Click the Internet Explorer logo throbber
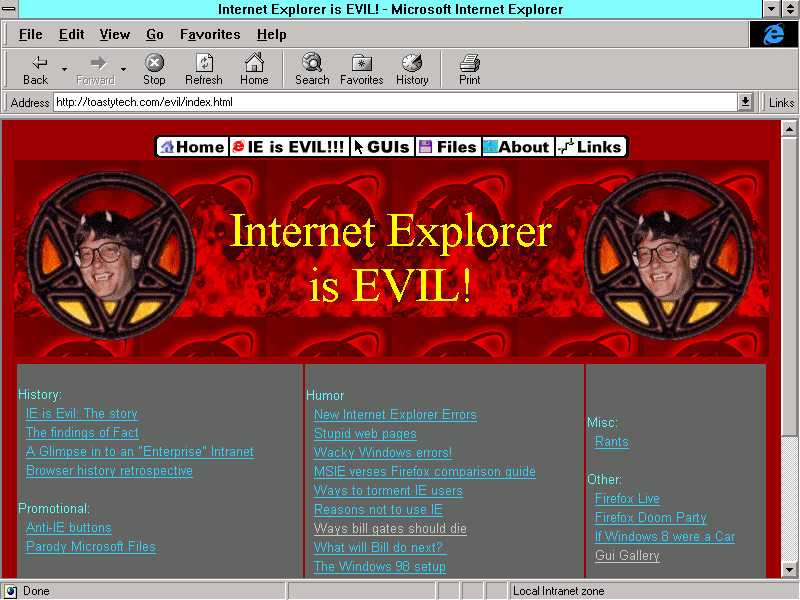Screen dimensions: 800x600 (773, 34)
